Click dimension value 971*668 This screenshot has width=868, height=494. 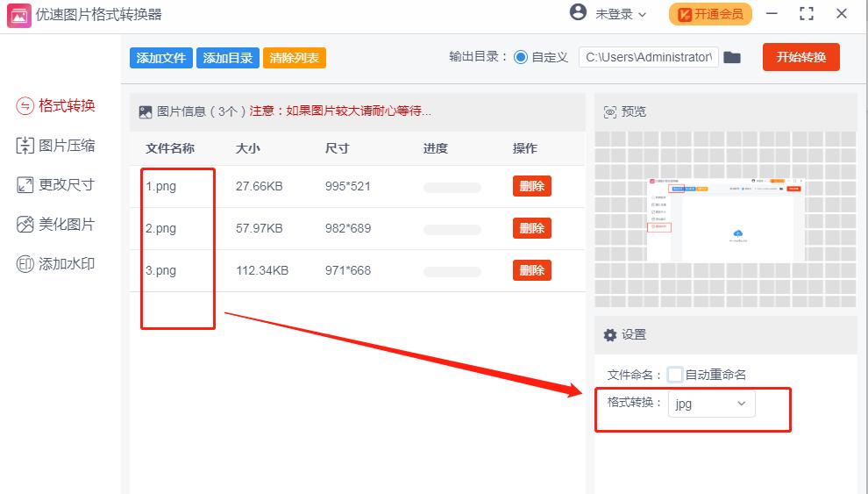348,270
